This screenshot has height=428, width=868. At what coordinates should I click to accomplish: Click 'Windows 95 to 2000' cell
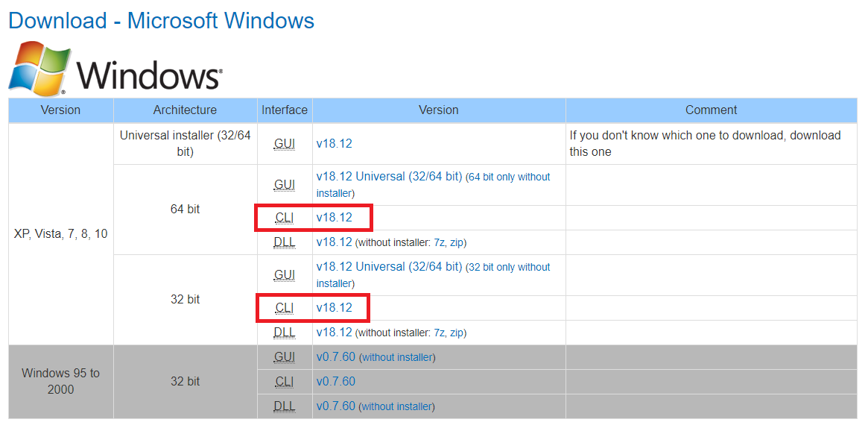61,382
